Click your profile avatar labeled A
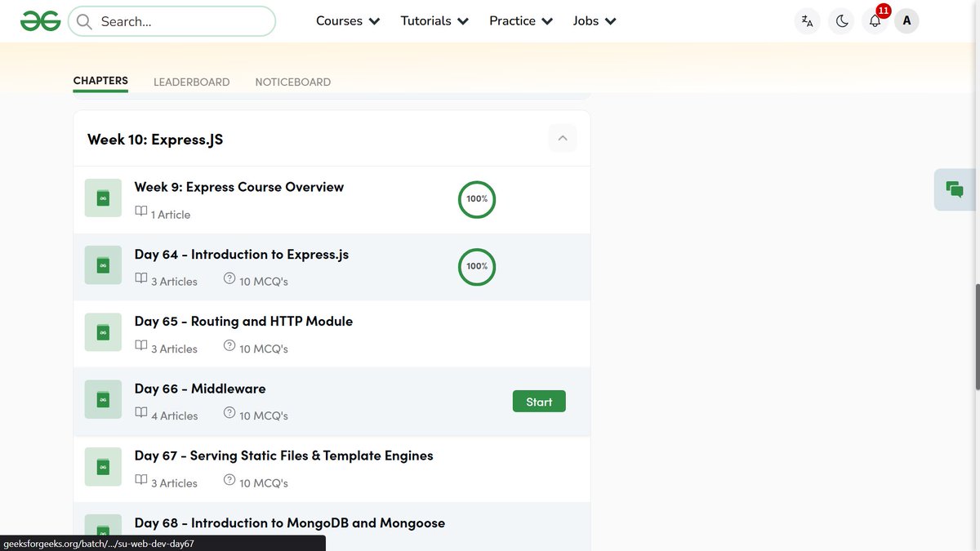The width and height of the screenshot is (980, 551). [906, 20]
